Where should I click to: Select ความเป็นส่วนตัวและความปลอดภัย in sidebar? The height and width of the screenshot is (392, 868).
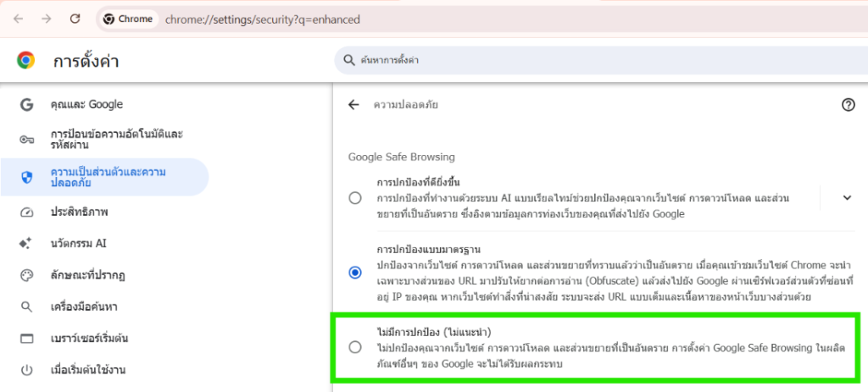(x=104, y=177)
